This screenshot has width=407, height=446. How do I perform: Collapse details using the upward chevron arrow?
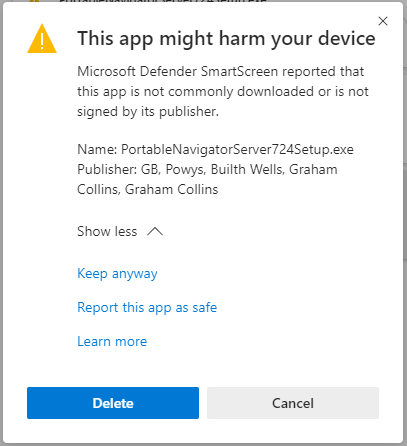pos(155,231)
